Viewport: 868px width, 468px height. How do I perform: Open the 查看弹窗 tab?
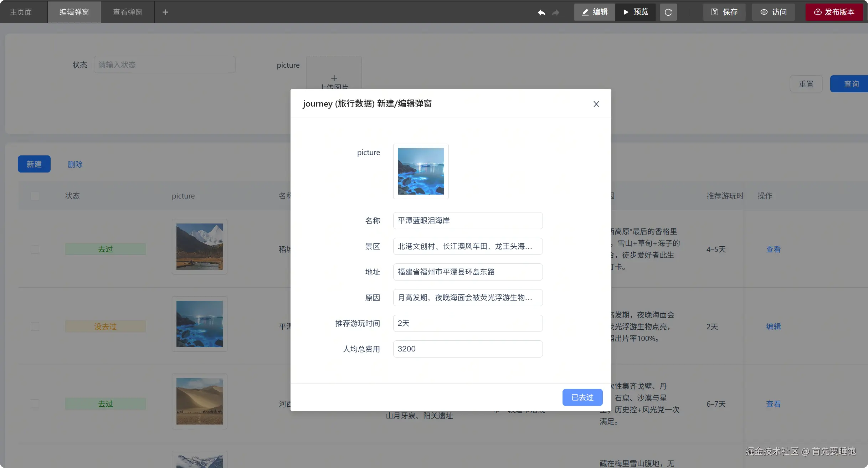128,12
